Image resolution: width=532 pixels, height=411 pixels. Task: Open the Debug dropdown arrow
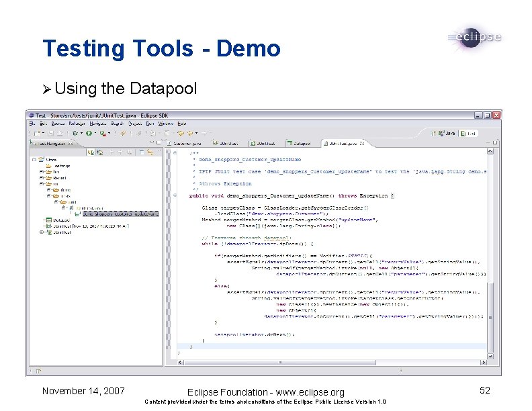81,133
